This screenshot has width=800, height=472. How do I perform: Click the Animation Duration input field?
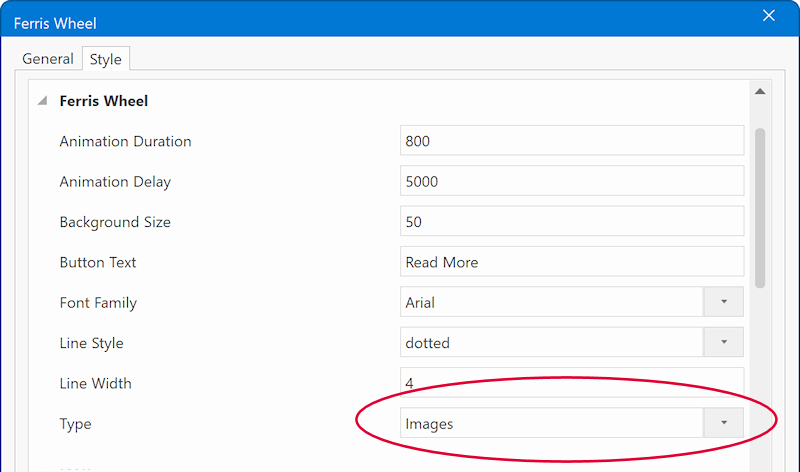pyautogui.click(x=571, y=141)
